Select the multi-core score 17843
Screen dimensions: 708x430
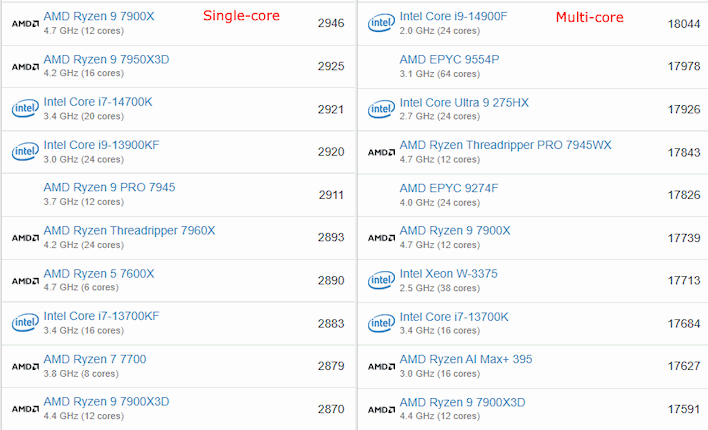click(x=684, y=153)
